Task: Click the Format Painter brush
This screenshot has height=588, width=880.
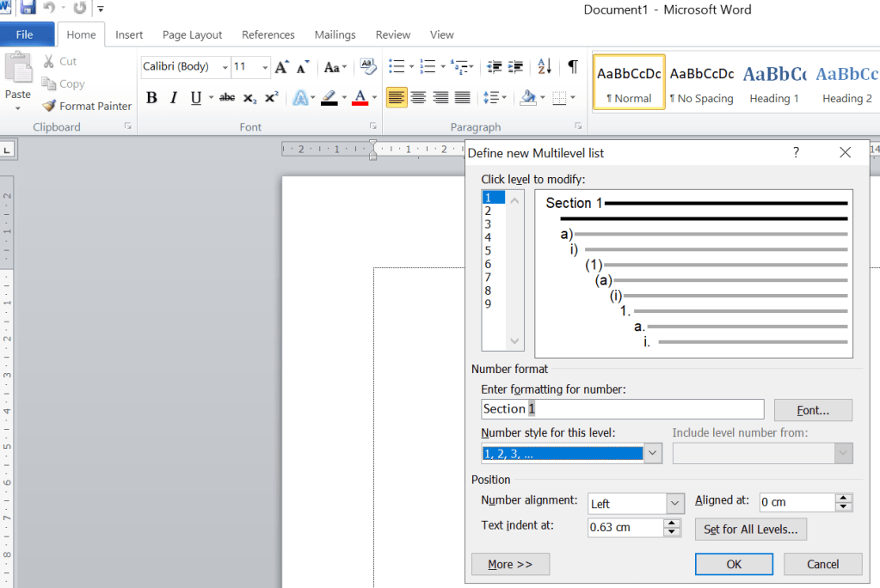Action: pos(50,106)
